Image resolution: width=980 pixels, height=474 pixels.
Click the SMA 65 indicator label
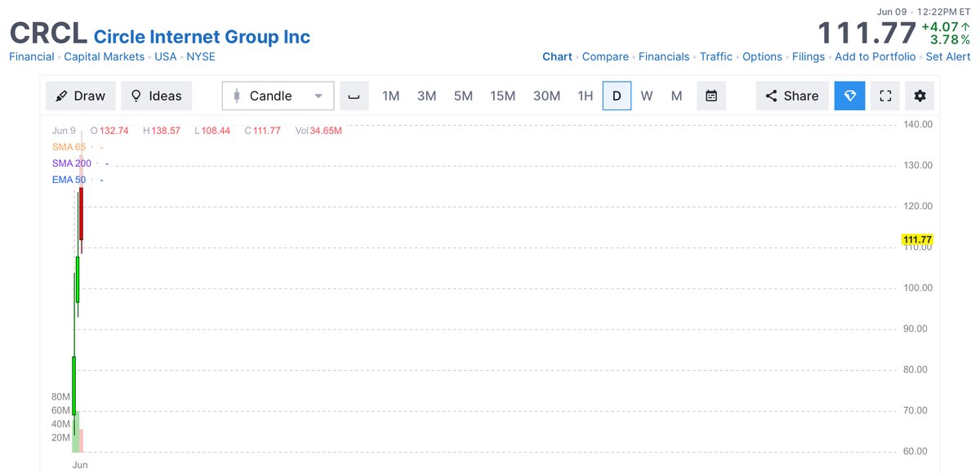click(x=69, y=147)
